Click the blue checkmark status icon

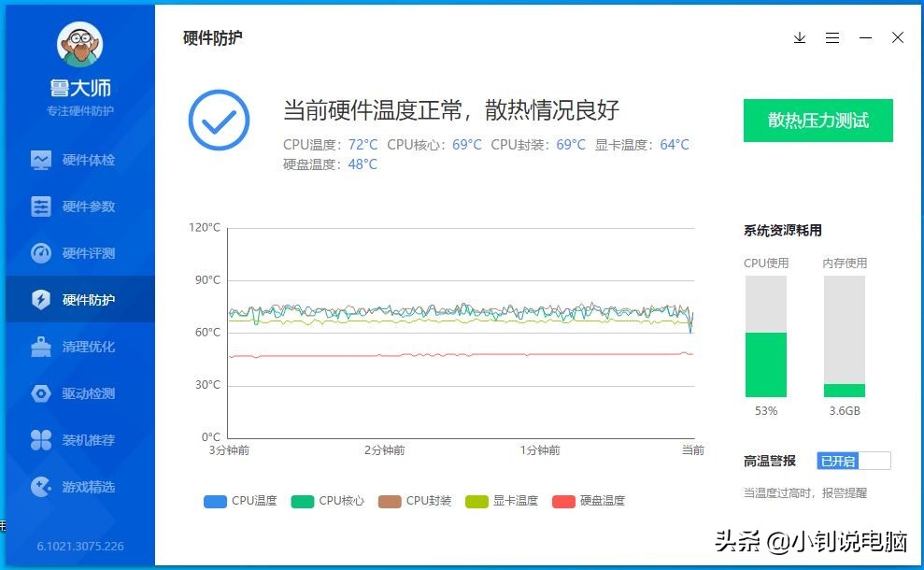tap(219, 121)
